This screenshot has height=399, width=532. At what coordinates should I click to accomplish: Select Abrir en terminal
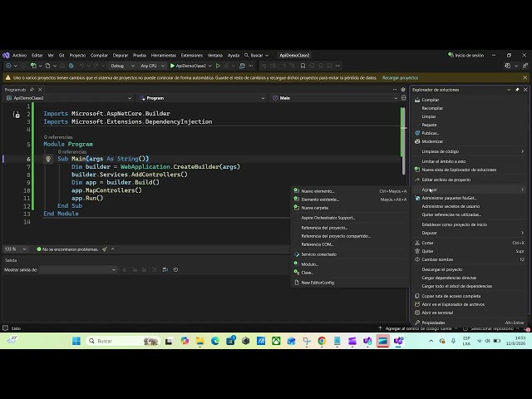click(x=470, y=313)
